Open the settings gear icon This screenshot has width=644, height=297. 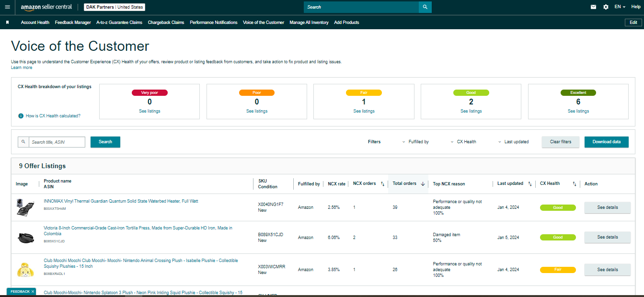pyautogui.click(x=606, y=7)
